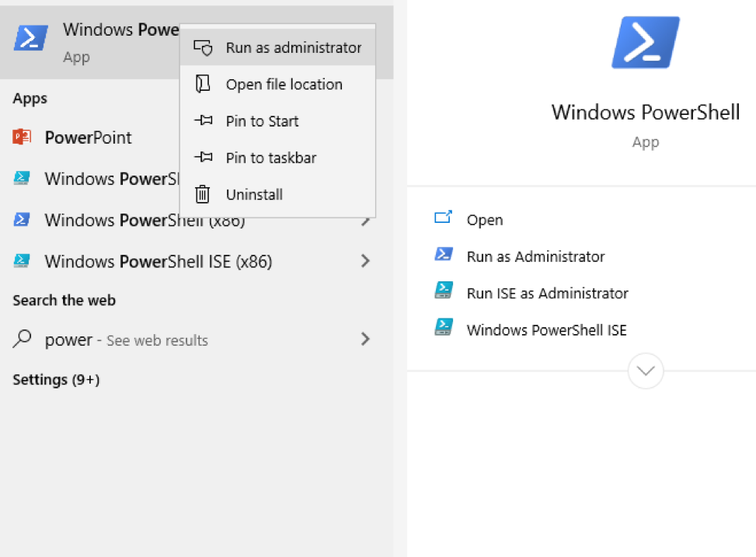The image size is (756, 557).
Task: Expand the power web results arrow
Action: (365, 339)
